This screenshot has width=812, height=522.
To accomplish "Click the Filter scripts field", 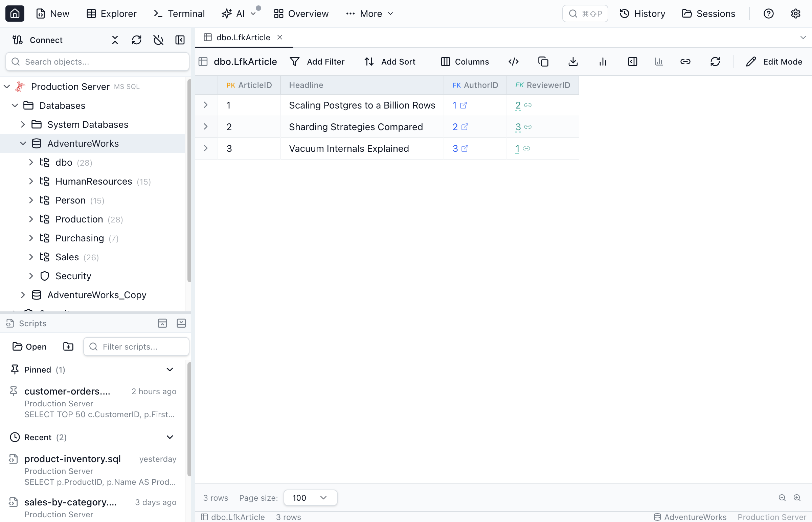I will (x=136, y=347).
